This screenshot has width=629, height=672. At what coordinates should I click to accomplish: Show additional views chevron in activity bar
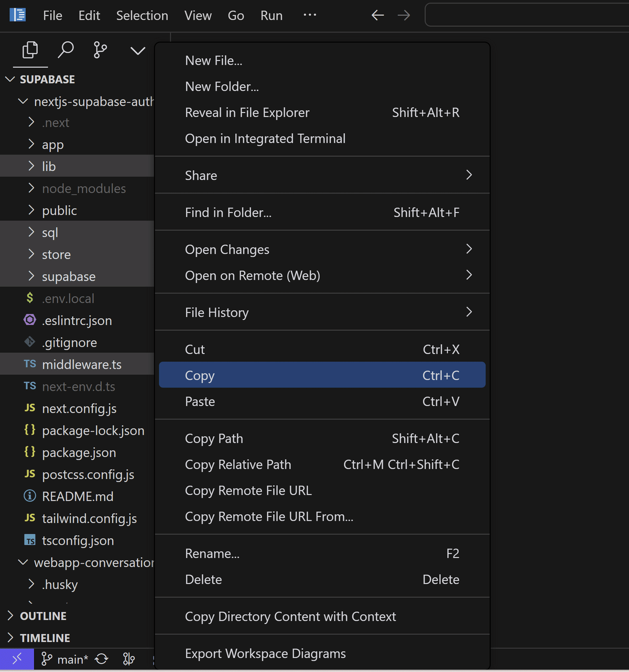[138, 51]
